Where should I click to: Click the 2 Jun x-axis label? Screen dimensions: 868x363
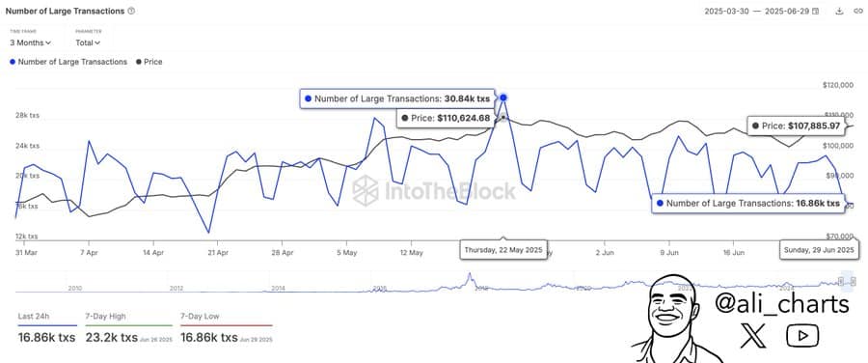point(605,252)
